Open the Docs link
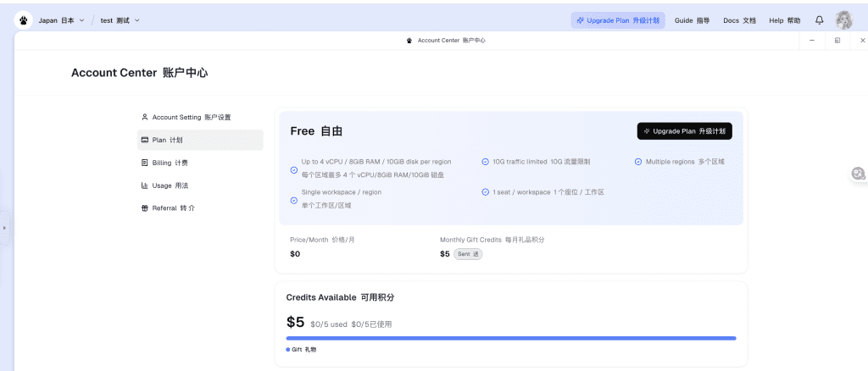The image size is (868, 371). pyautogui.click(x=739, y=20)
